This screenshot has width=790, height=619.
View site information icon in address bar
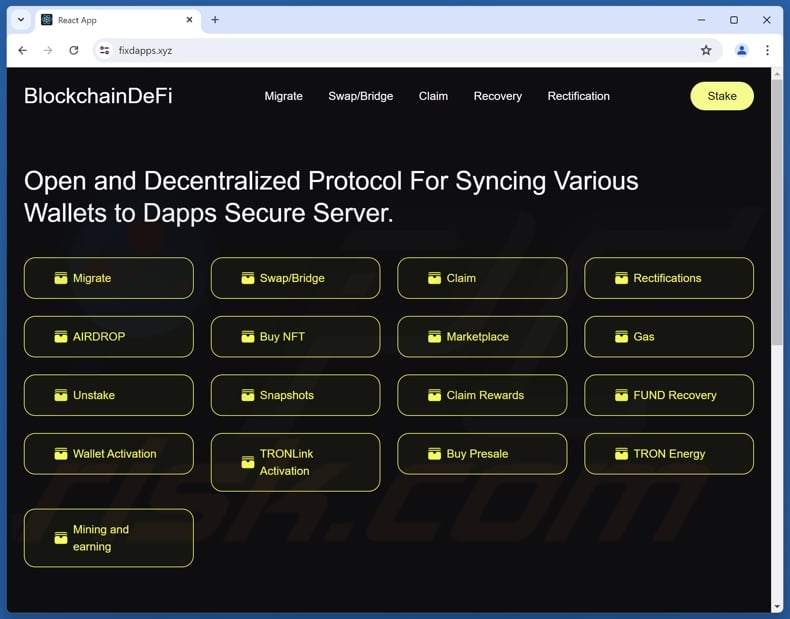pos(104,50)
